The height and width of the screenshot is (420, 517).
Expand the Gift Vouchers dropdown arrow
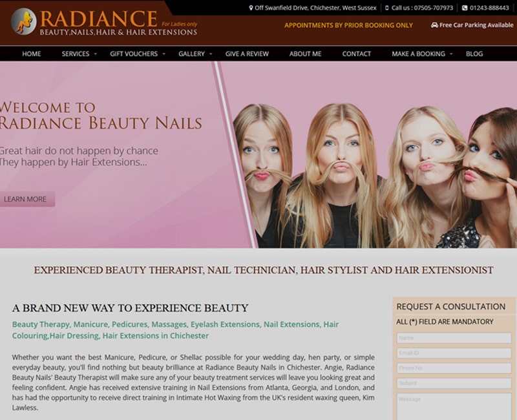[164, 54]
